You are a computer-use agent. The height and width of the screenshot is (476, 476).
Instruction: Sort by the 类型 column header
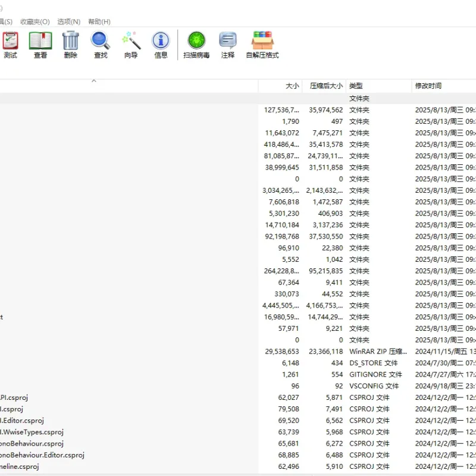click(378, 86)
